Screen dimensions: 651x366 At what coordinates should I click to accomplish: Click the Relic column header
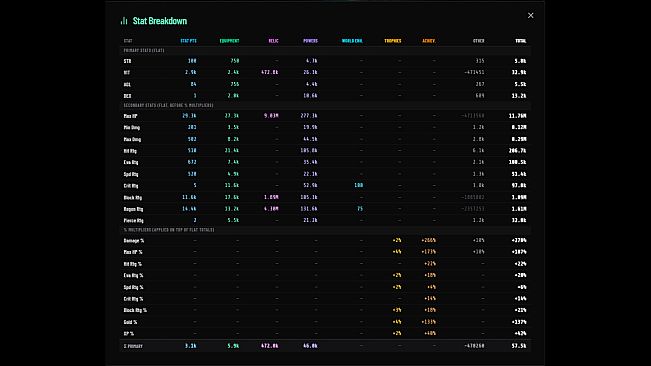[273, 41]
